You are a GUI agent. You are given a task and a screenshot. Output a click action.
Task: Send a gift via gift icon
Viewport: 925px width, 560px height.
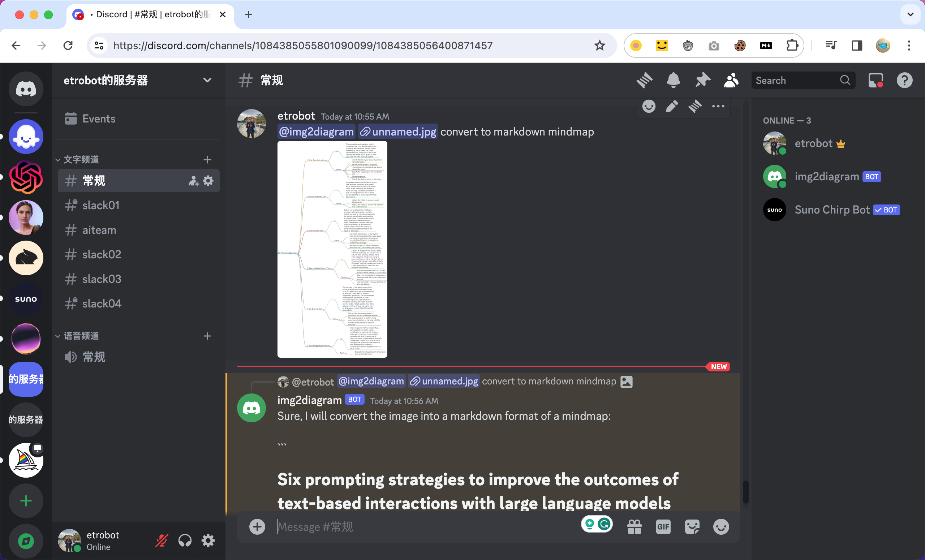click(634, 527)
